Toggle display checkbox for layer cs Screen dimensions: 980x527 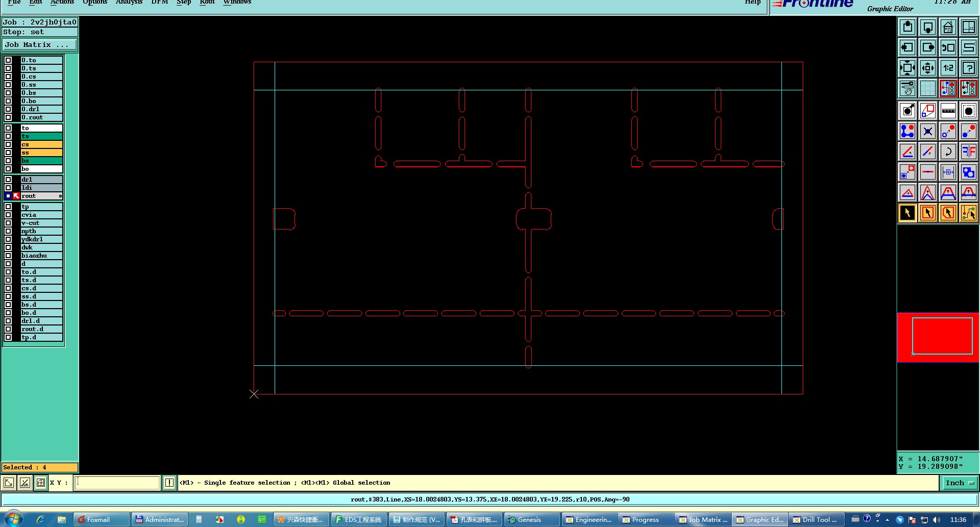click(8, 144)
